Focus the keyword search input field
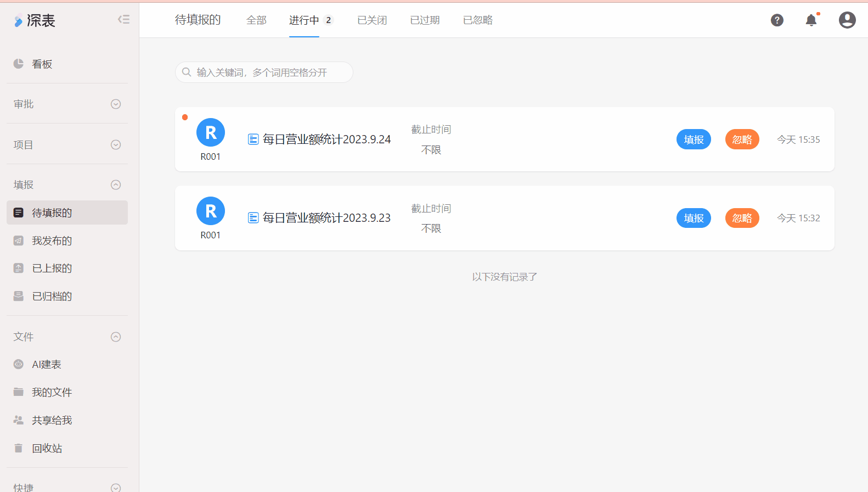 269,72
